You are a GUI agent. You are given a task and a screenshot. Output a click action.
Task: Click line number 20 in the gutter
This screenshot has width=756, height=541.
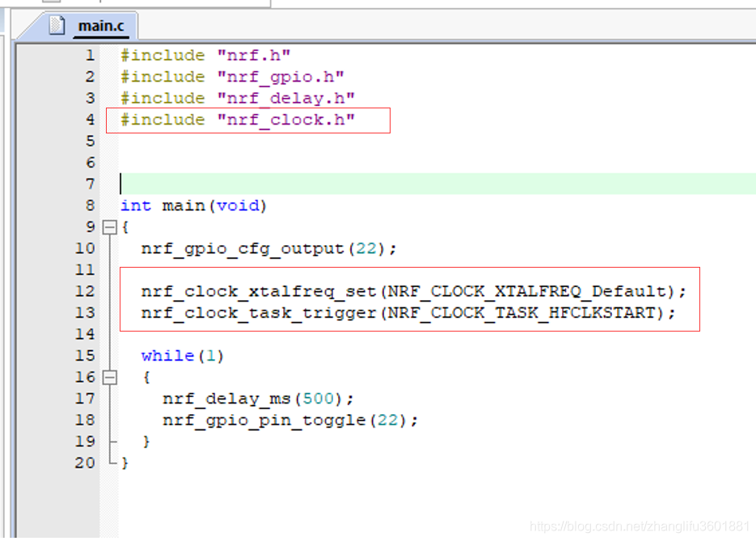click(85, 463)
